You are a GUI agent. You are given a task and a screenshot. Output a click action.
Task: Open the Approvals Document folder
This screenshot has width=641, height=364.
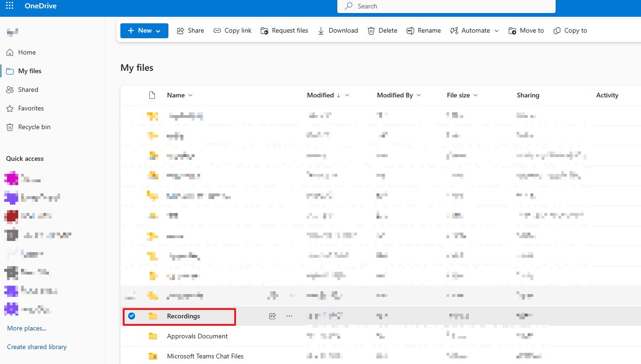pos(197,336)
